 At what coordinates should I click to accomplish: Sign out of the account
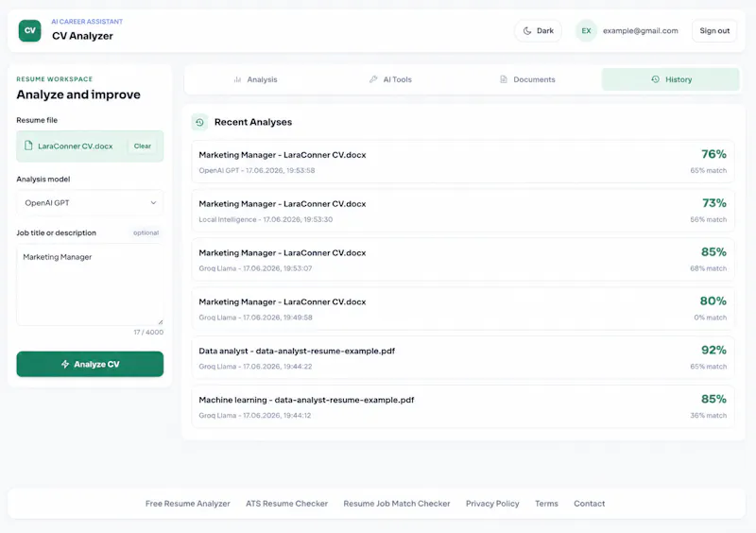(x=714, y=31)
